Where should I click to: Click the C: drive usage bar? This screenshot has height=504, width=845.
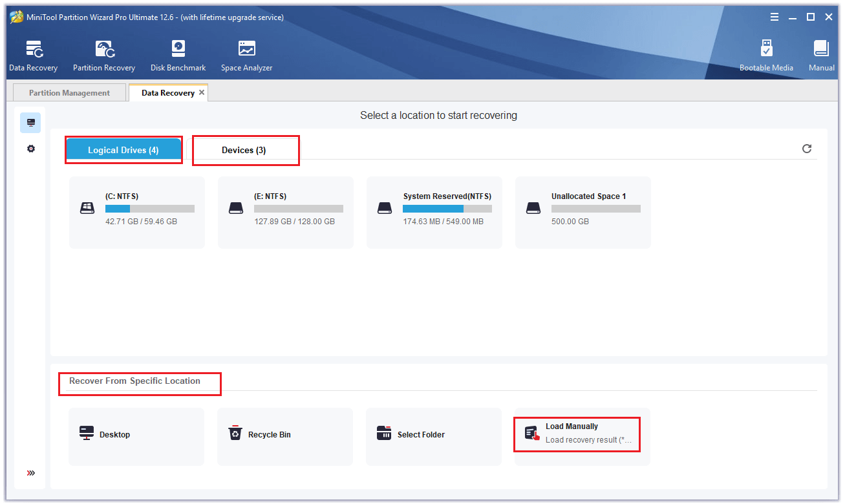[x=150, y=209]
